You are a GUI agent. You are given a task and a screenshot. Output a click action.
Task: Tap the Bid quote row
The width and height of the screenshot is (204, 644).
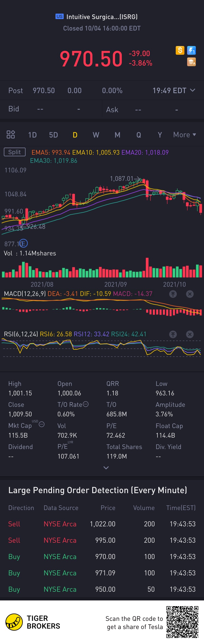[51, 109]
